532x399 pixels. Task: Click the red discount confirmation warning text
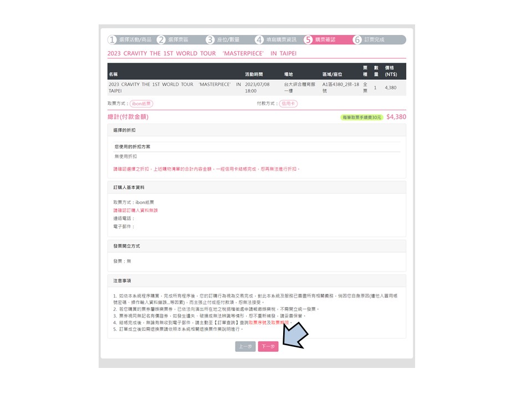pyautogui.click(x=207, y=169)
